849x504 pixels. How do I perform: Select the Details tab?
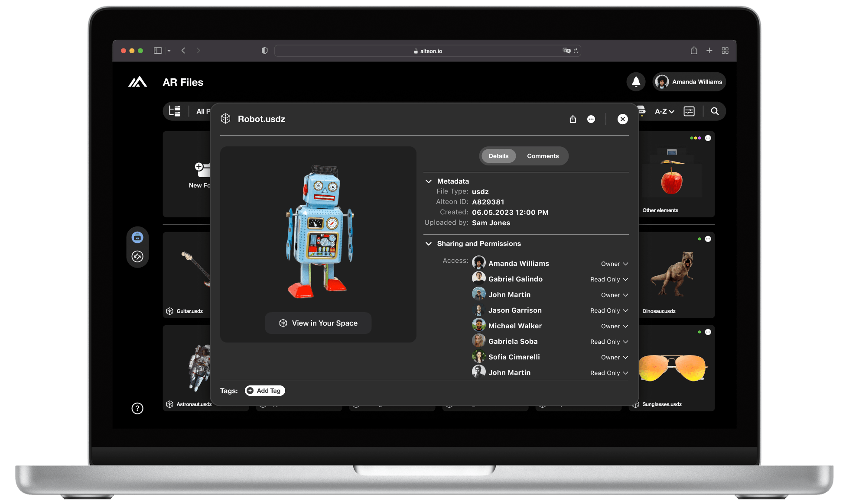[x=498, y=155]
